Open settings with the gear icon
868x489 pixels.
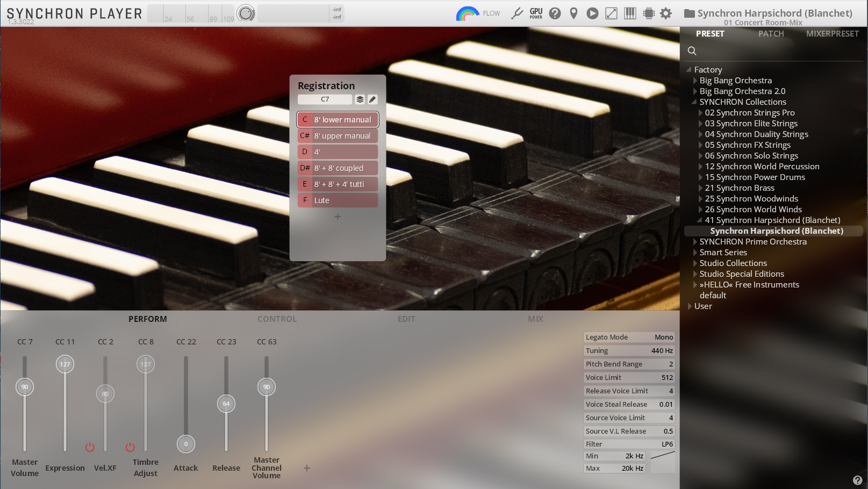pyautogui.click(x=666, y=13)
